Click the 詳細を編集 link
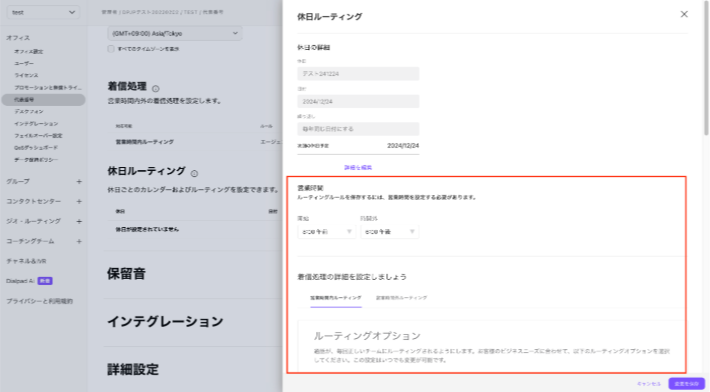710x392 pixels. (358, 167)
